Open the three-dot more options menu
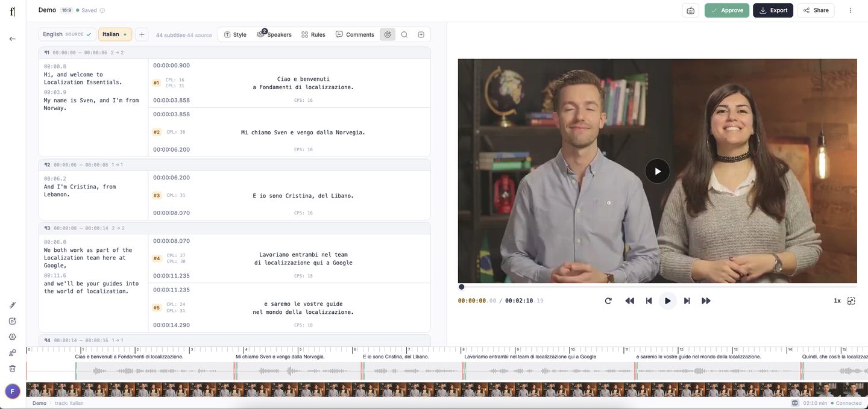The image size is (868, 409). point(851,10)
